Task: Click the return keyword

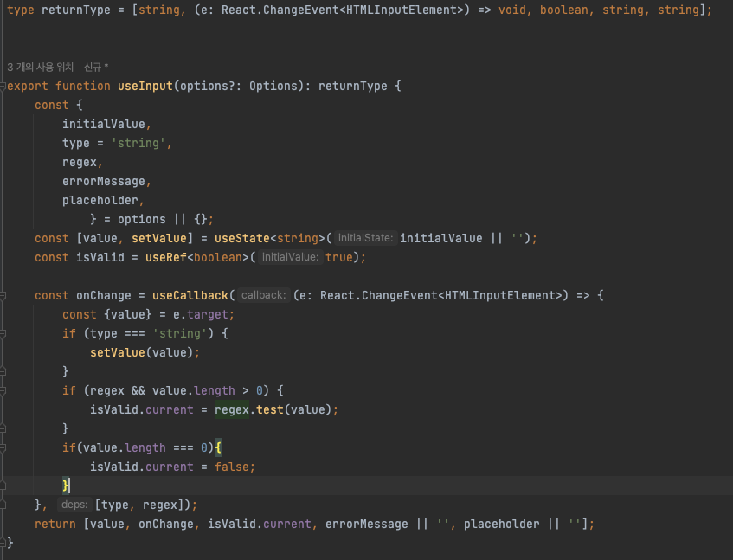Action: click(55, 524)
